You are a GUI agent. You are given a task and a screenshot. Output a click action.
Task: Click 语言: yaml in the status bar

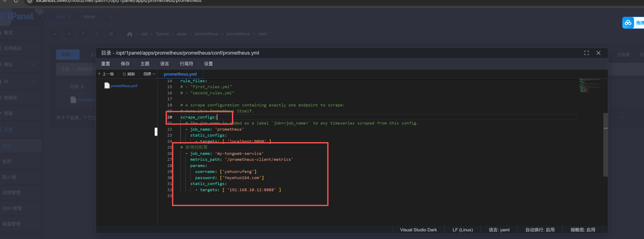pyautogui.click(x=499, y=230)
